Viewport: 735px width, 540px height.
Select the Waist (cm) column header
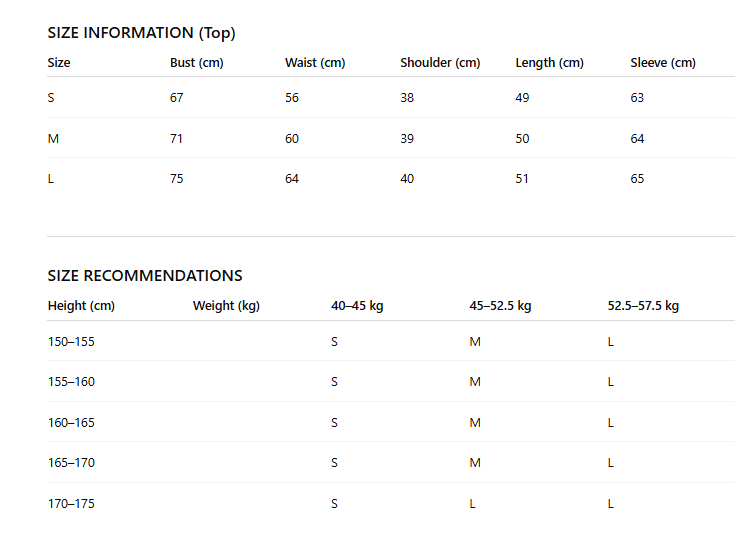[315, 63]
